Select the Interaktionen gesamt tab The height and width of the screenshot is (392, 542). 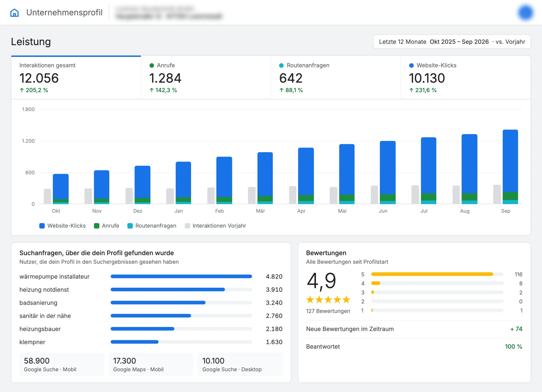click(76, 77)
